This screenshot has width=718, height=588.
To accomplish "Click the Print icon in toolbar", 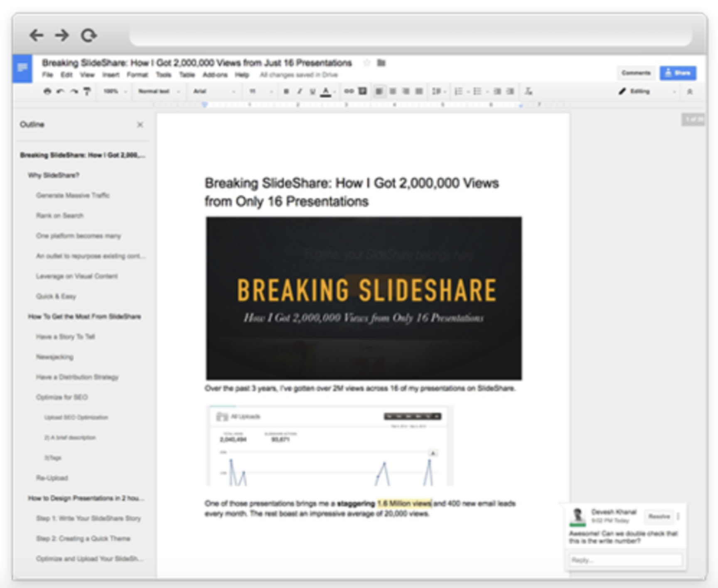I will point(47,91).
